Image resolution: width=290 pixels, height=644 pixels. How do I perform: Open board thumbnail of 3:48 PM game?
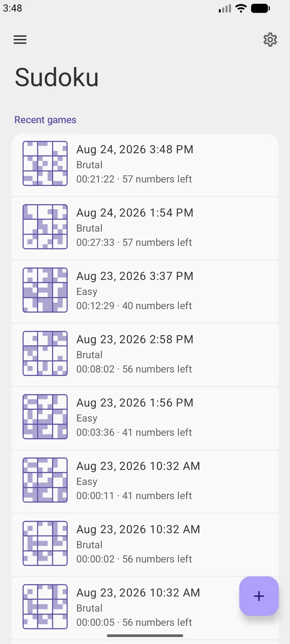[45, 163]
